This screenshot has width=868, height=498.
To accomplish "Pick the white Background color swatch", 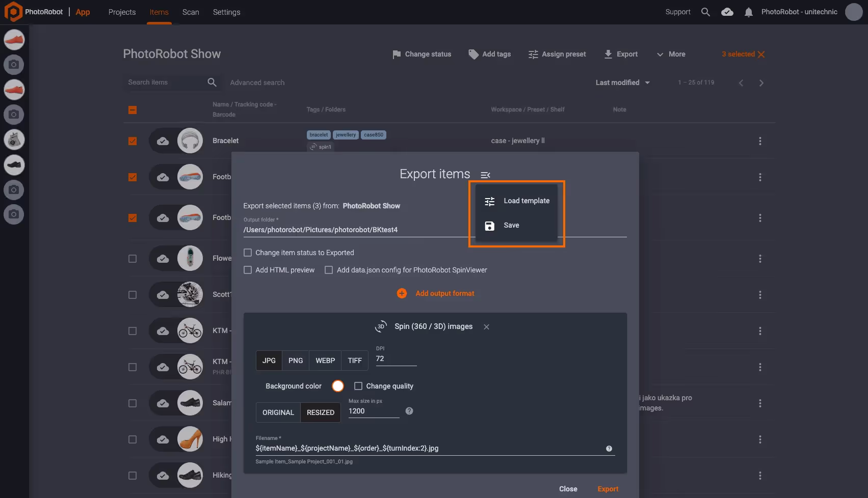I will [338, 386].
